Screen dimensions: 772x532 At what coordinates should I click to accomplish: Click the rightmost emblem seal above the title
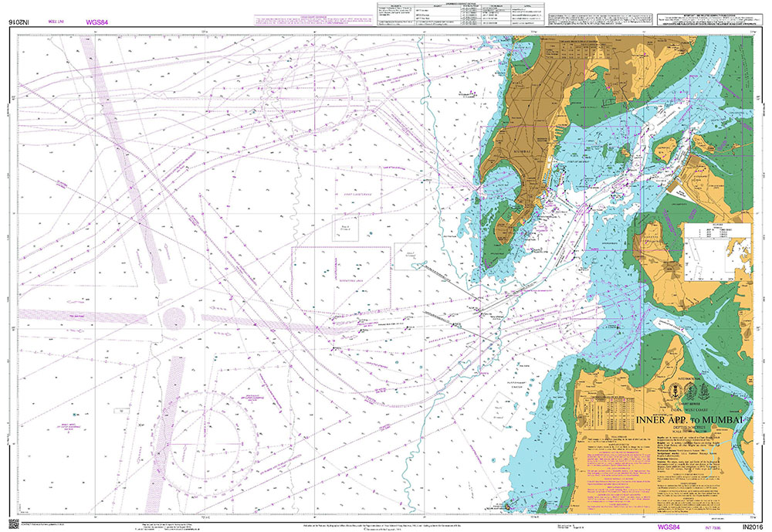[x=705, y=391]
